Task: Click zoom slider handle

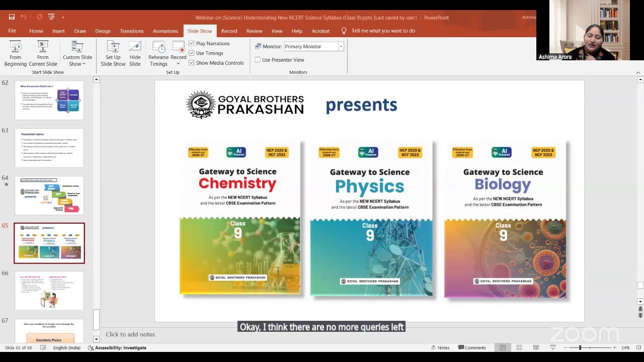Action: coord(580,348)
